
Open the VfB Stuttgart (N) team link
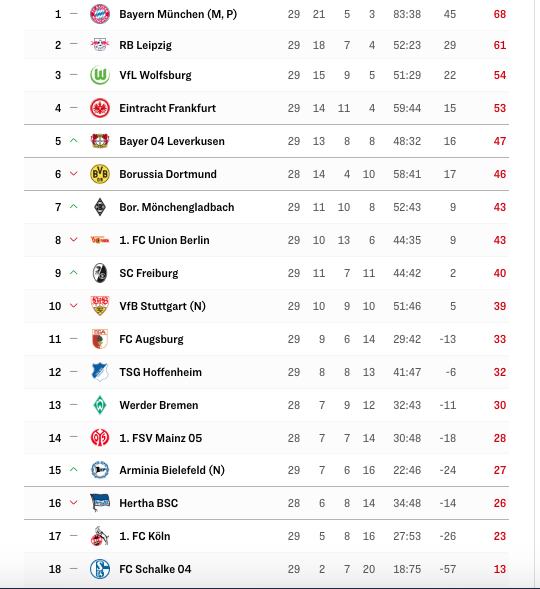point(163,306)
